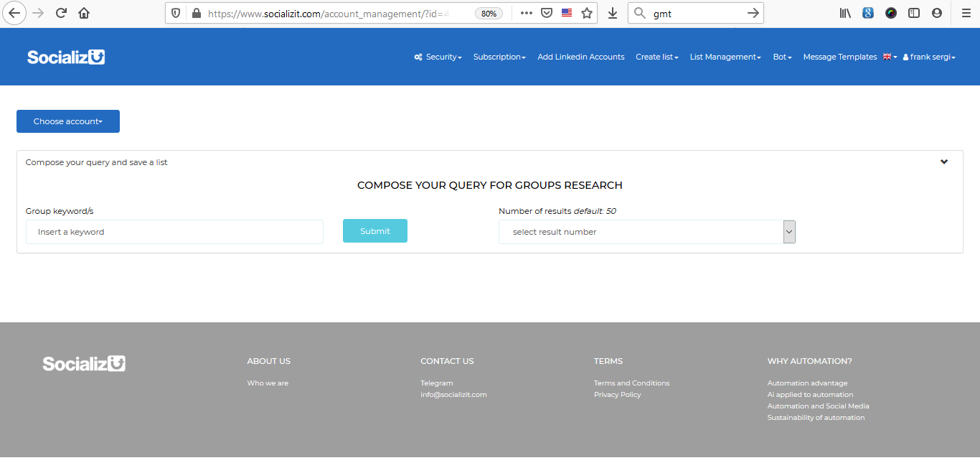Open Automation and Social Media link
The height and width of the screenshot is (463, 980).
(x=818, y=406)
